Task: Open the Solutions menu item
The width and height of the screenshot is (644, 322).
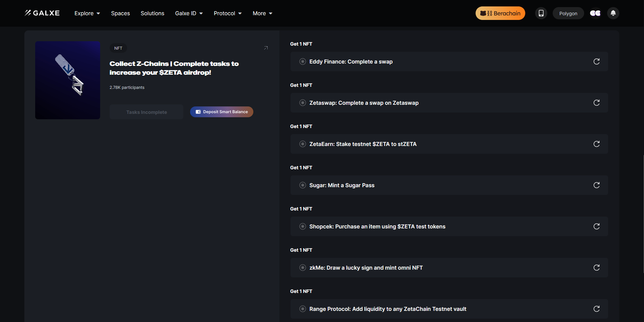Action: (152, 13)
